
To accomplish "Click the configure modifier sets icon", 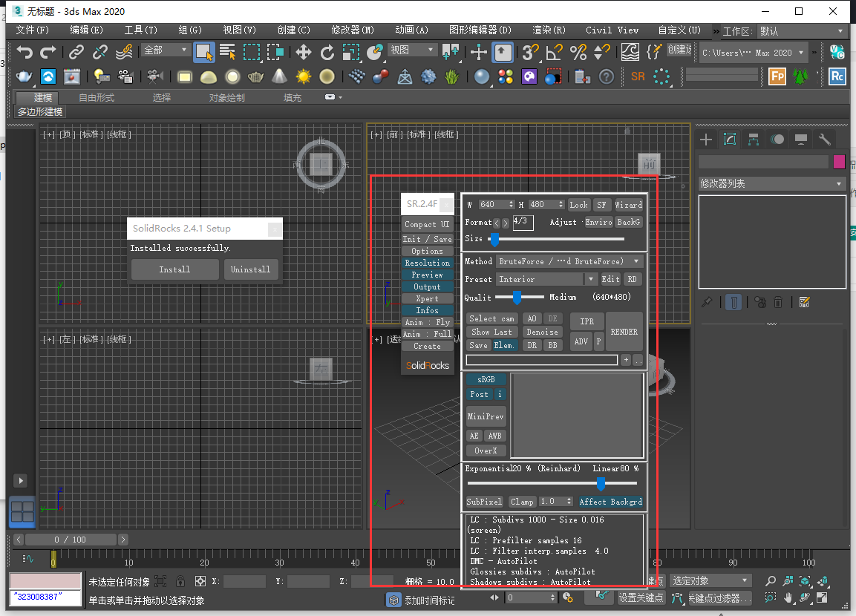I will click(x=804, y=302).
